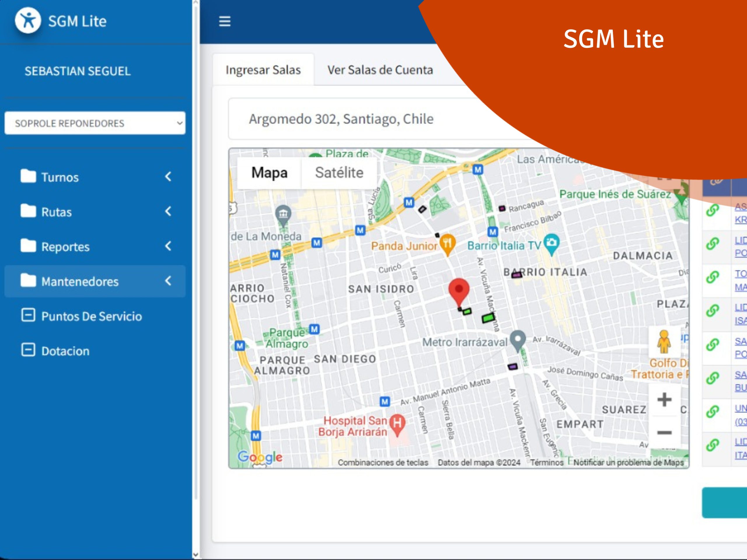
Task: Click the green link icon in the UN row
Action: 713,411
